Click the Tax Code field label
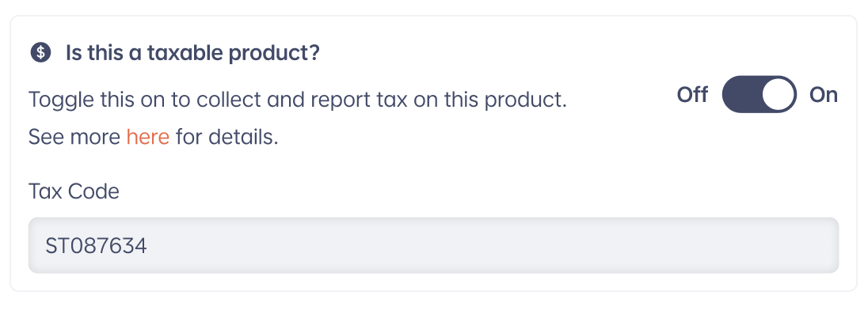This screenshot has height=310, width=868. point(74,191)
